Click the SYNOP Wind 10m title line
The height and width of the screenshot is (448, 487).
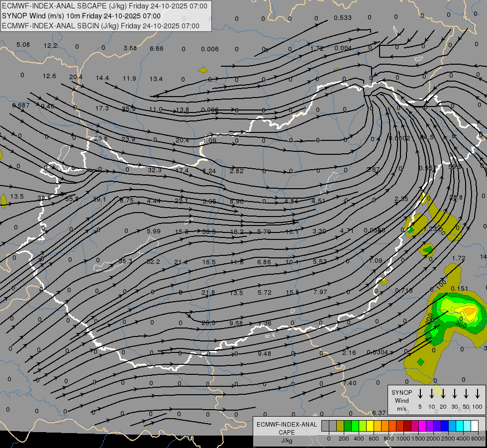82,16
